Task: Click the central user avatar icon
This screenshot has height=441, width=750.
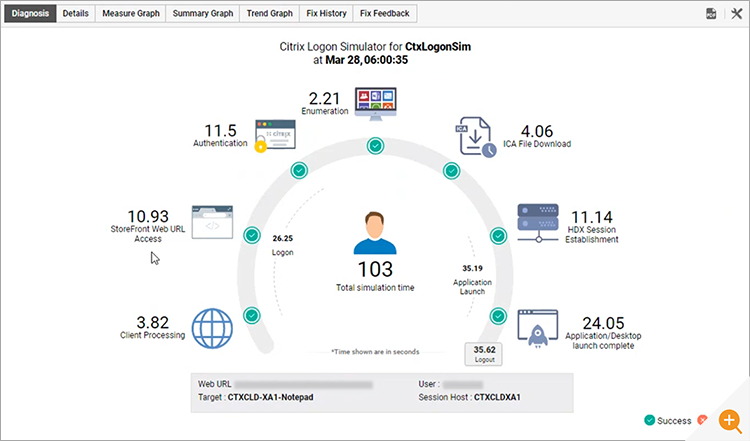Action: [x=375, y=233]
